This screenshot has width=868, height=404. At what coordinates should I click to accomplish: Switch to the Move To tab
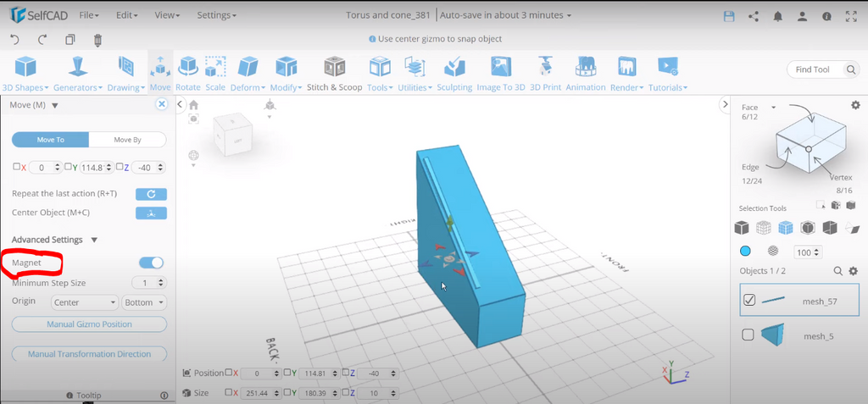pos(50,140)
